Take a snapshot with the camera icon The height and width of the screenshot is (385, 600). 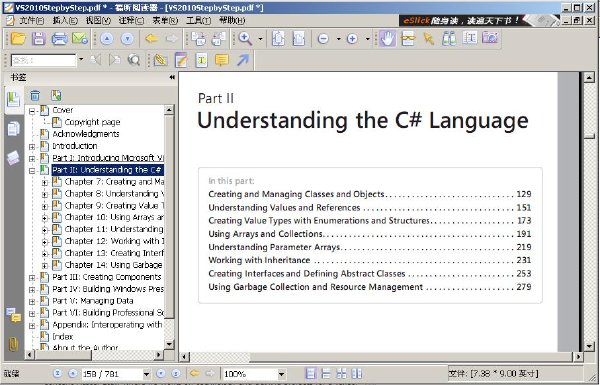[490, 38]
